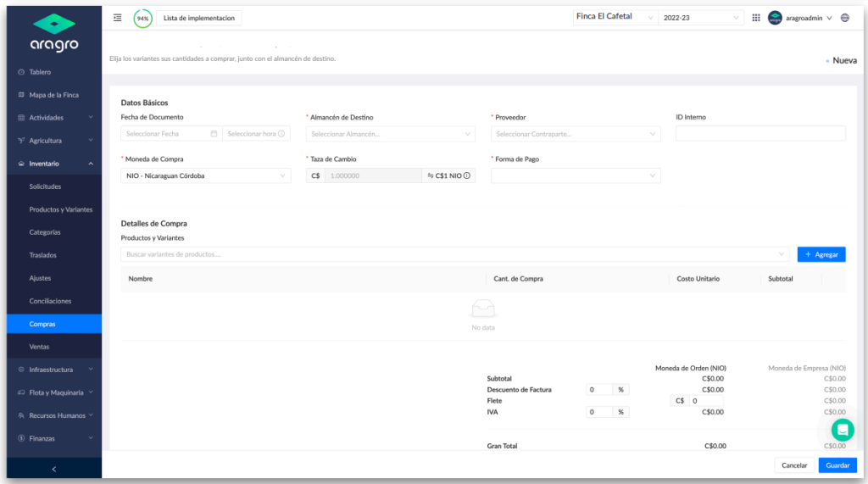Click the calendar icon in Fecha de Documento
The image size is (868, 484).
point(214,133)
